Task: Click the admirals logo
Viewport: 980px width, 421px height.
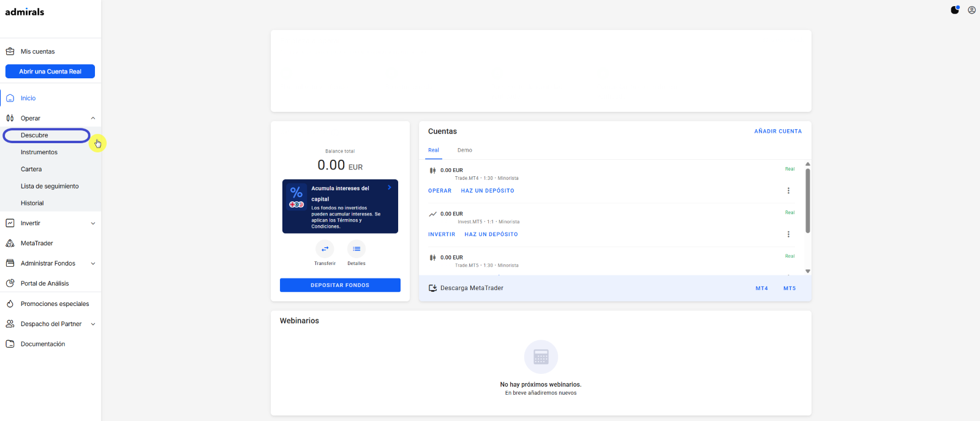Action: coord(24,12)
